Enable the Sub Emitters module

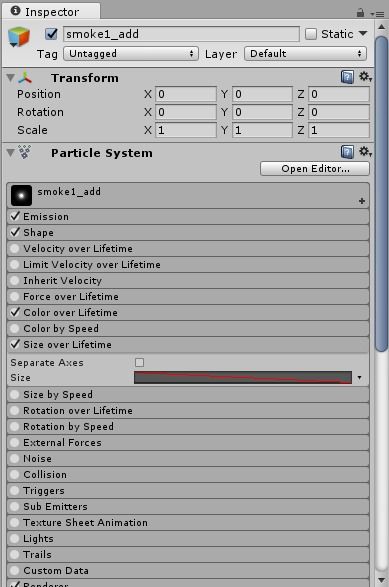pyautogui.click(x=15, y=506)
